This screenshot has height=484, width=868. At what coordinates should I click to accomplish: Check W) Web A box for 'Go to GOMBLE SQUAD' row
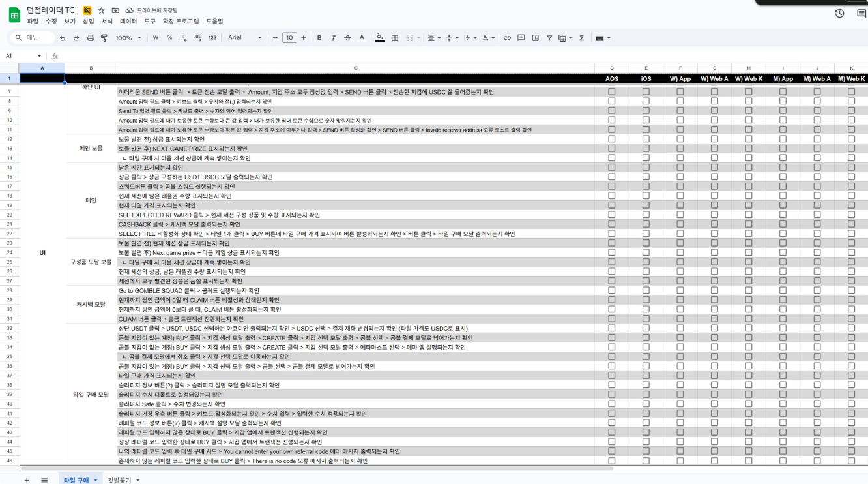(x=714, y=290)
